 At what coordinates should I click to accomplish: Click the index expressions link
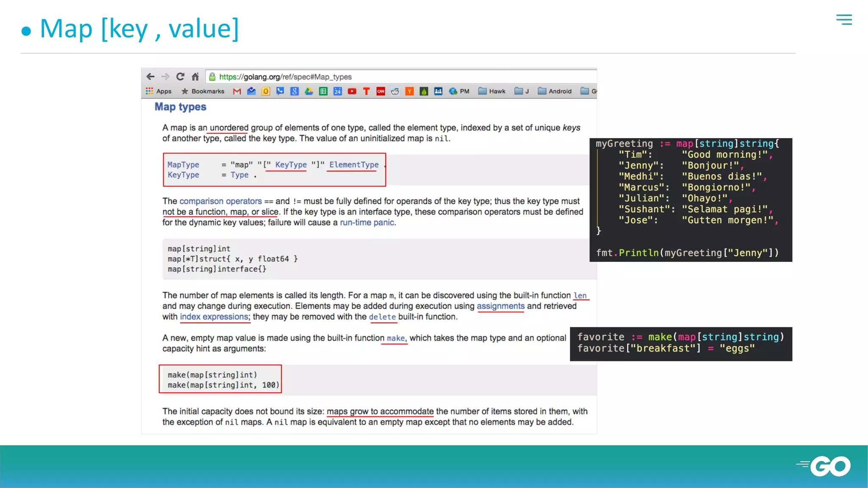tap(214, 317)
